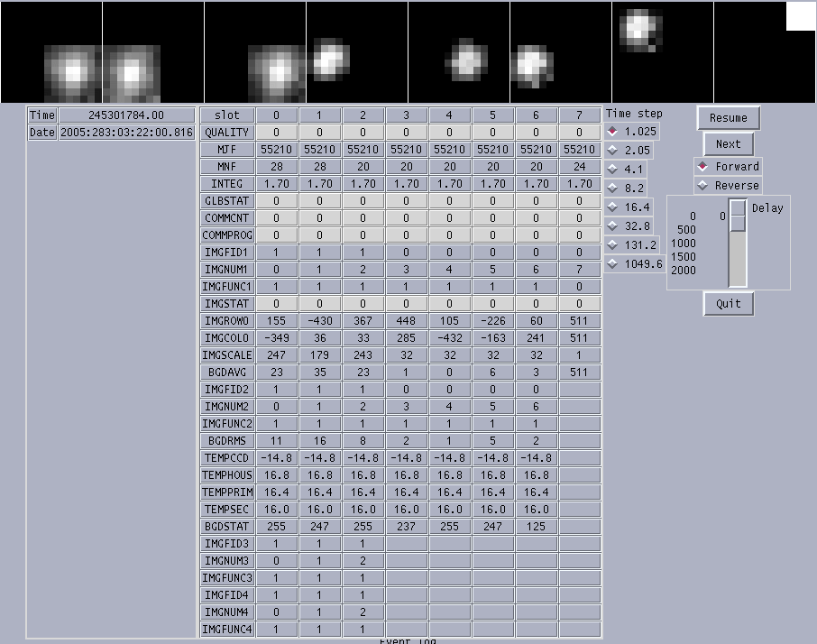Click the 'MJF' row label
This screenshot has height=644, width=817.
coord(227,150)
